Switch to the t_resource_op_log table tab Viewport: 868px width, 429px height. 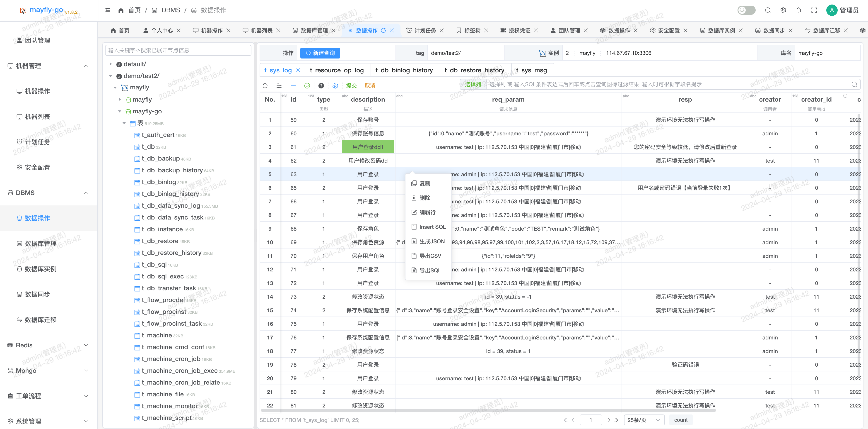pos(337,70)
